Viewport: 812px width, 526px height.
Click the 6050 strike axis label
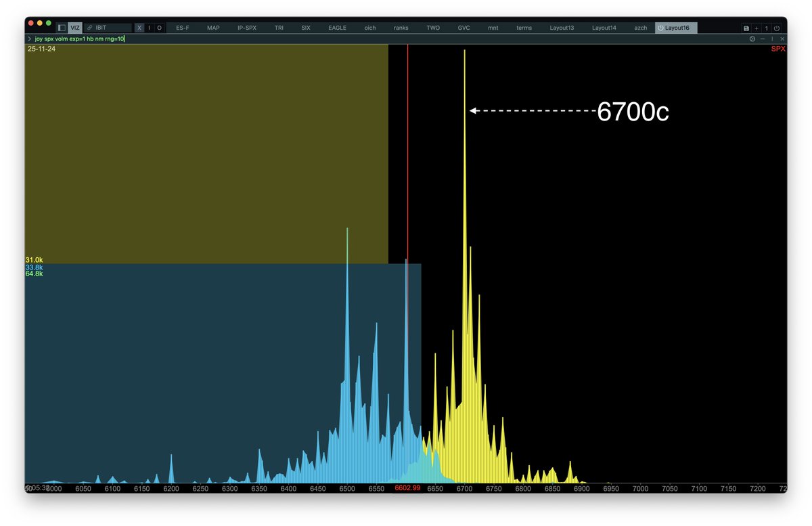[x=83, y=488]
